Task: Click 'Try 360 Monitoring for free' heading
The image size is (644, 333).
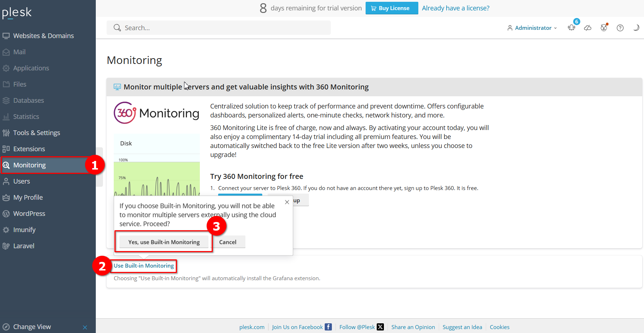Action: 257,176
